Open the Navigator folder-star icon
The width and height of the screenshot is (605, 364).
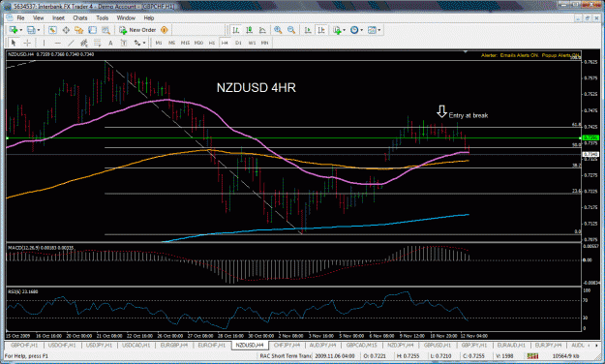click(79, 30)
